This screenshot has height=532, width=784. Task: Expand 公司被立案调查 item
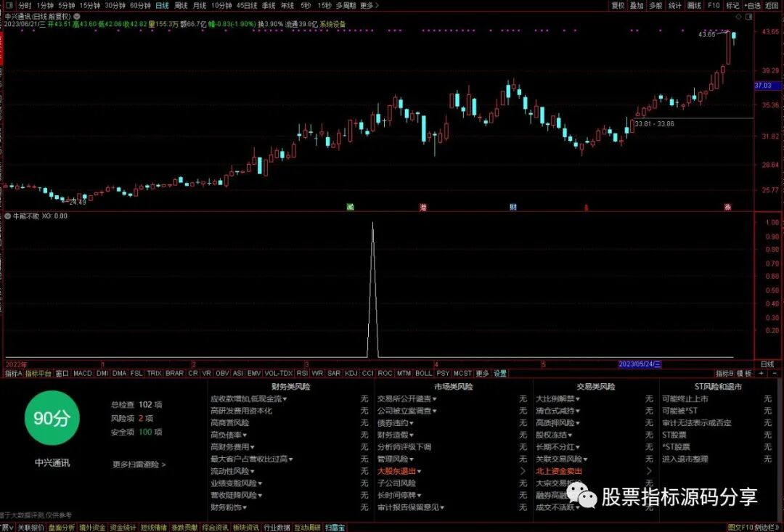pyautogui.click(x=407, y=411)
